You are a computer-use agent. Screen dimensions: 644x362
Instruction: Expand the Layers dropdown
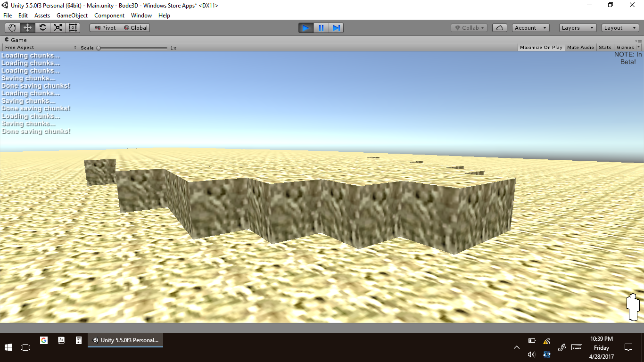click(x=578, y=28)
